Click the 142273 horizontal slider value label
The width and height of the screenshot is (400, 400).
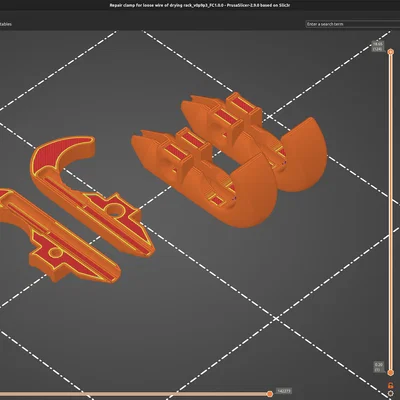pyautogui.click(x=284, y=391)
